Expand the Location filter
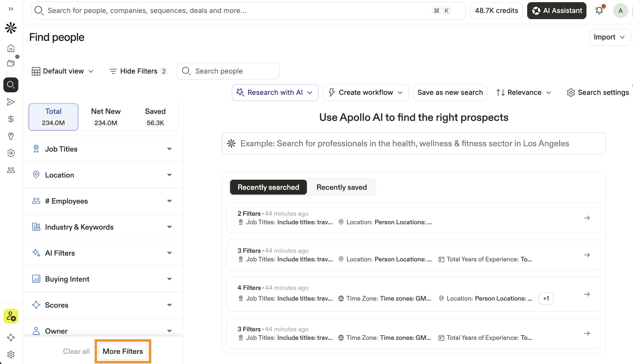 (x=103, y=175)
